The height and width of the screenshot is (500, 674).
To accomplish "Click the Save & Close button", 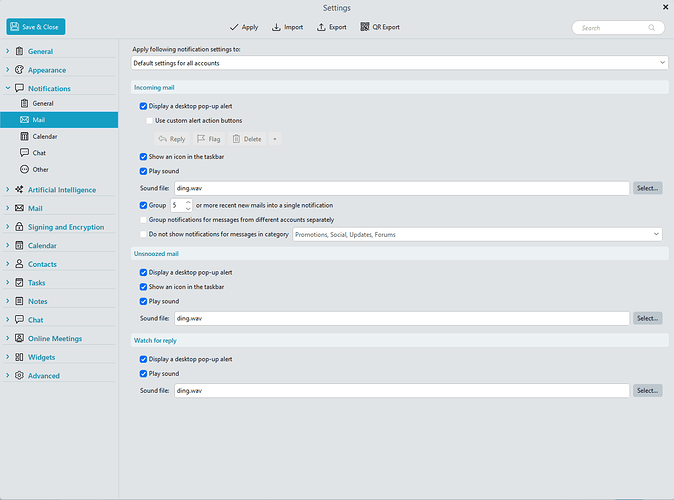I will pyautogui.click(x=36, y=27).
